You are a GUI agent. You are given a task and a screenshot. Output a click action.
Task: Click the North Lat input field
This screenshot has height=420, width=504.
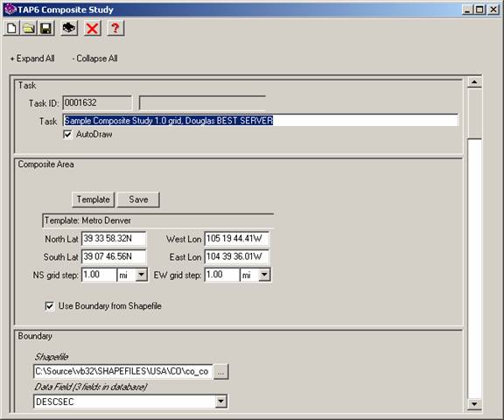114,239
